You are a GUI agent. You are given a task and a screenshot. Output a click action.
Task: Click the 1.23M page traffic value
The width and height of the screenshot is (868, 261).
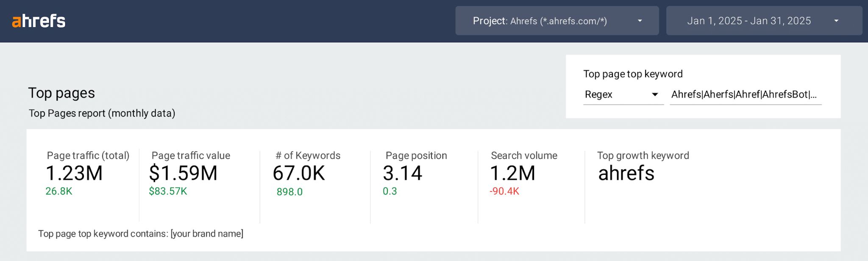pos(74,173)
